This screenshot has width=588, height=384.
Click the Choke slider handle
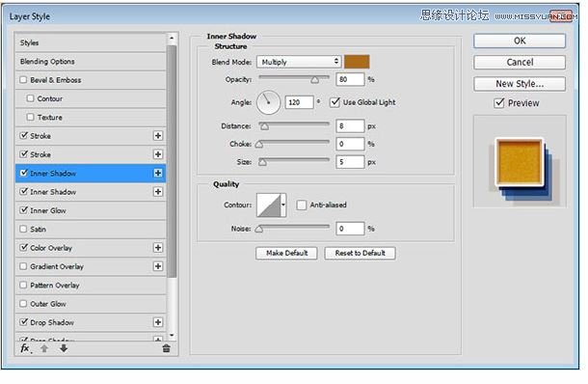(259, 144)
